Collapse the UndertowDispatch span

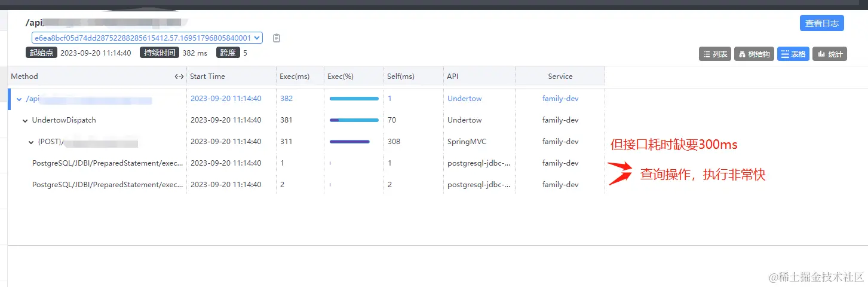coord(25,121)
